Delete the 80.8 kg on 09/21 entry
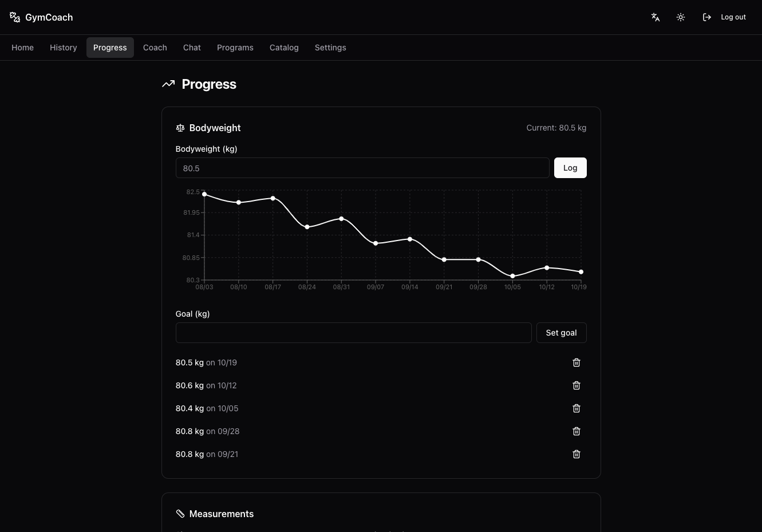Viewport: 762px width, 532px height. pyautogui.click(x=577, y=454)
